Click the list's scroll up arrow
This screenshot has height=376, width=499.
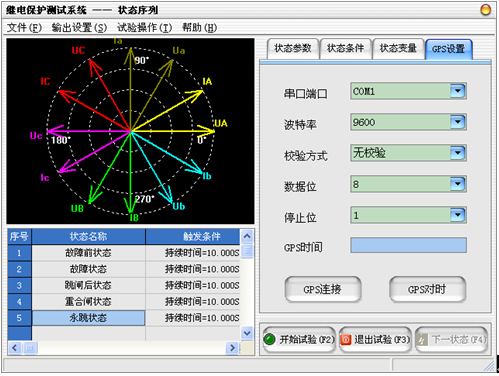(x=247, y=236)
